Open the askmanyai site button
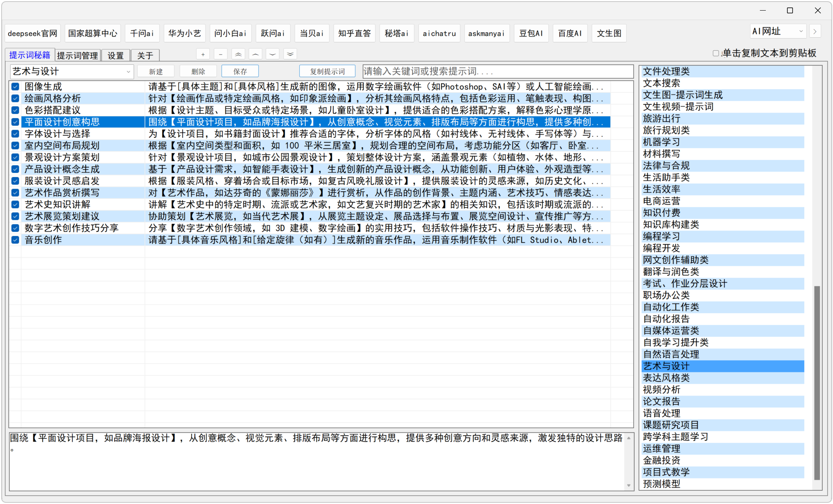This screenshot has height=504, width=833. pos(486,33)
